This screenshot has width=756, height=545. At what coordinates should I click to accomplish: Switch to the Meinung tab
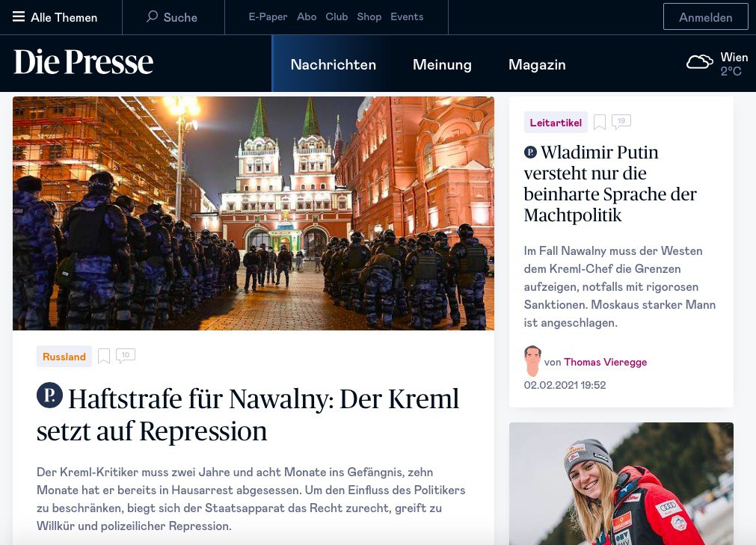click(x=442, y=64)
